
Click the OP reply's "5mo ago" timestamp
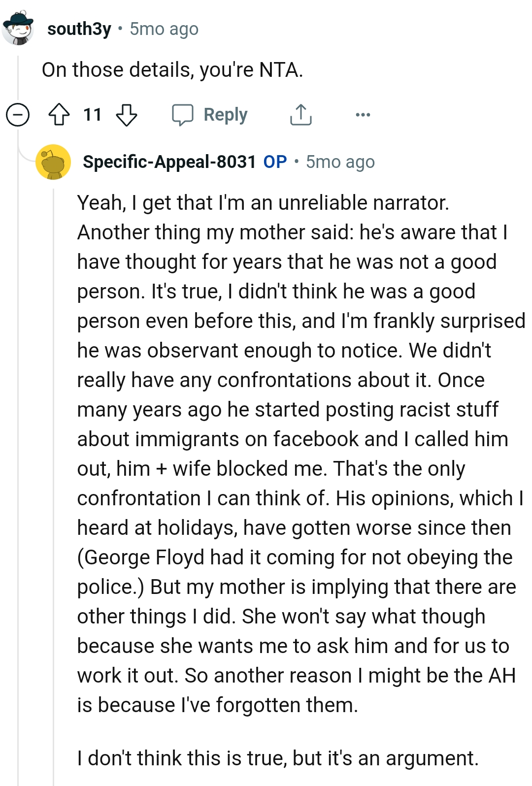tap(340, 162)
